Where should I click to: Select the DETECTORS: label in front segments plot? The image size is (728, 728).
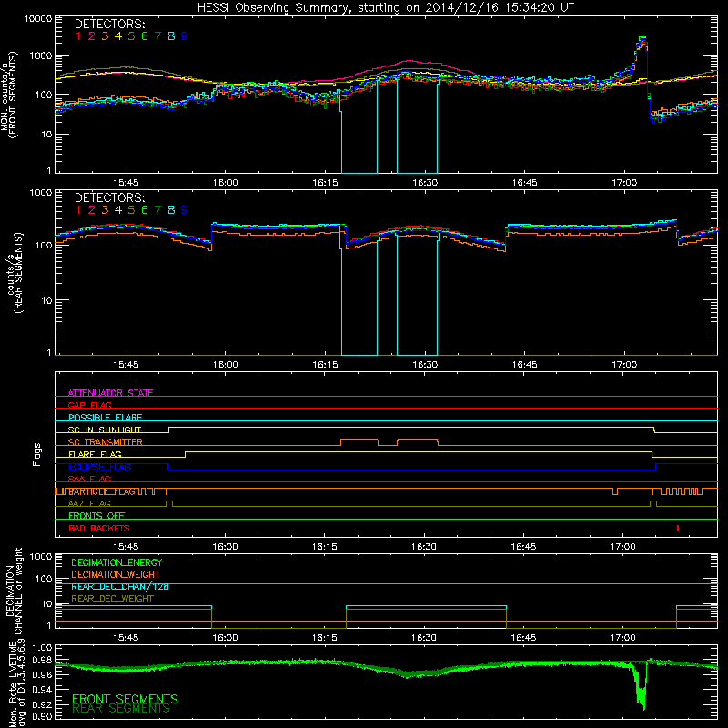109,24
